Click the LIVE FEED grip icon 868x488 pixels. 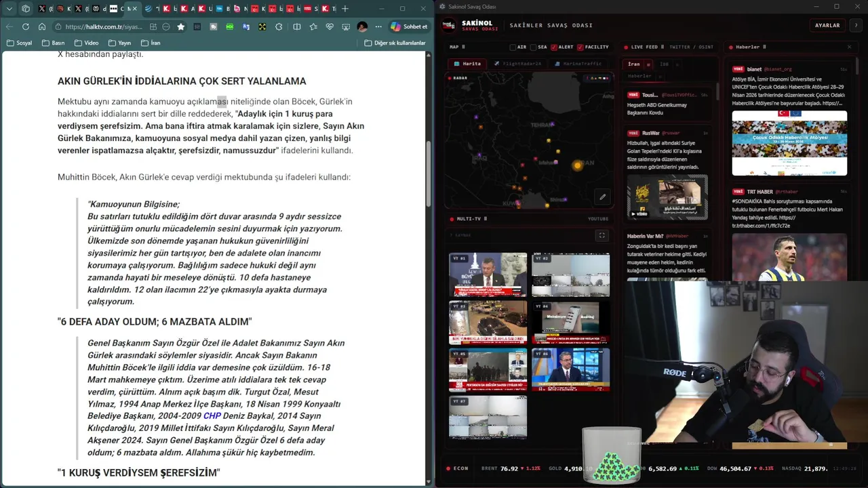click(x=663, y=47)
